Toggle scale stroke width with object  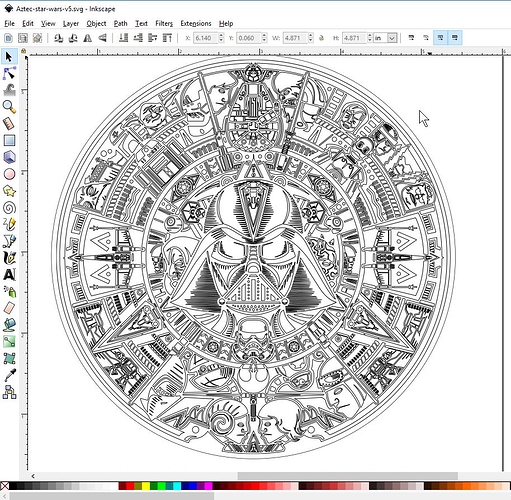[411, 38]
